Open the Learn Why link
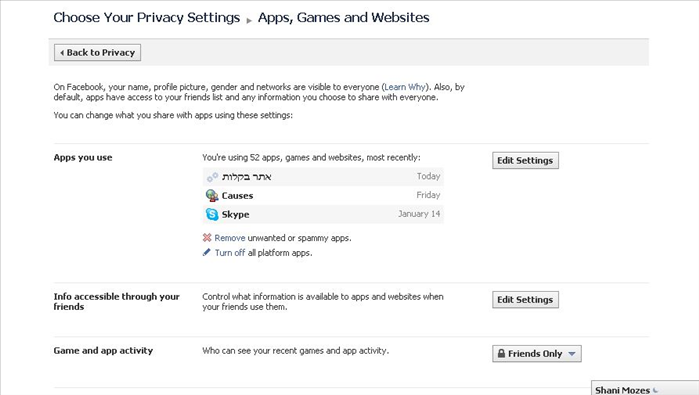 [x=405, y=87]
